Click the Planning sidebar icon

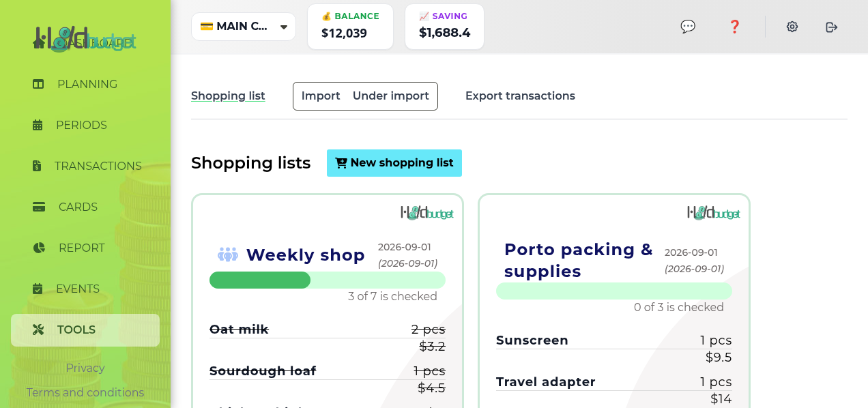38,84
